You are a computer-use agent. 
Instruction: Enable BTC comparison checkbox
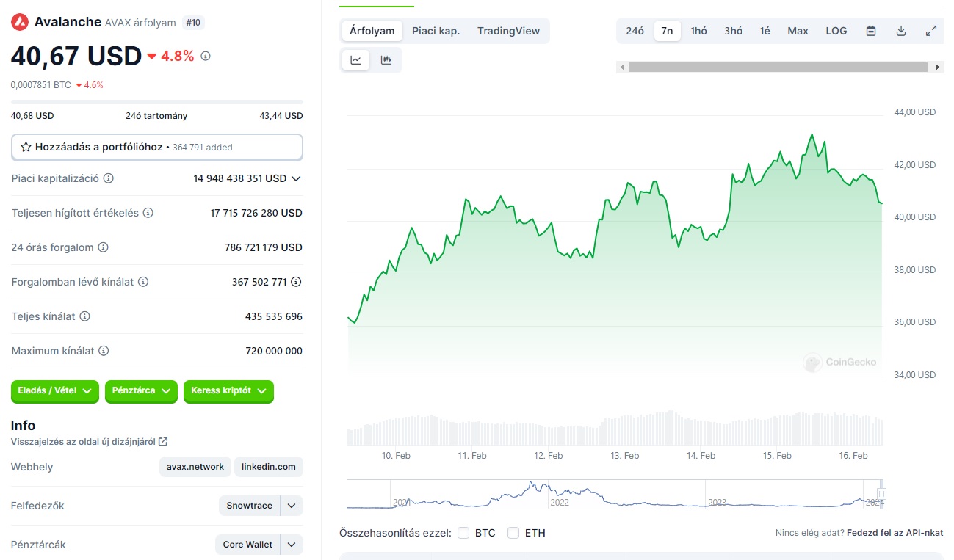(x=463, y=533)
